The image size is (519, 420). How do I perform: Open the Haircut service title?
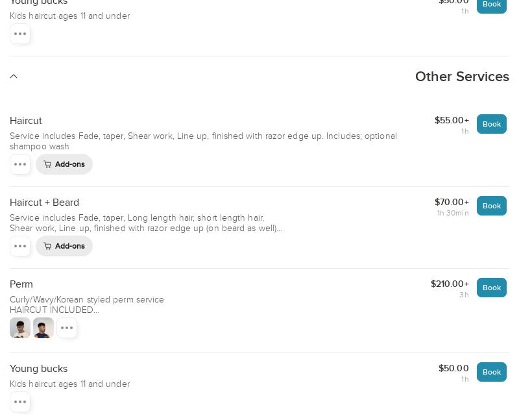click(x=26, y=121)
